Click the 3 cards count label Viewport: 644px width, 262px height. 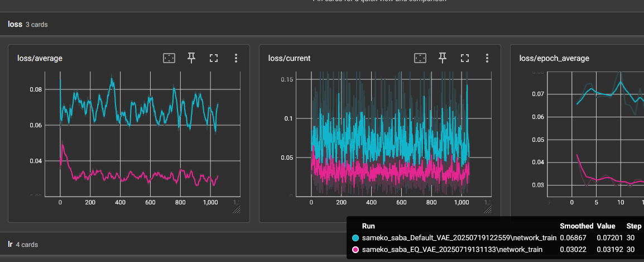37,25
